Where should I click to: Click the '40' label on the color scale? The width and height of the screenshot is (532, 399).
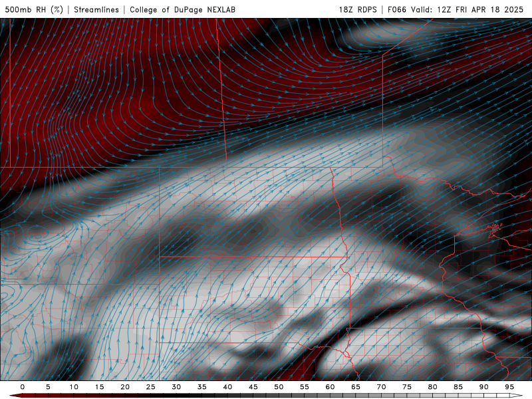click(x=227, y=387)
